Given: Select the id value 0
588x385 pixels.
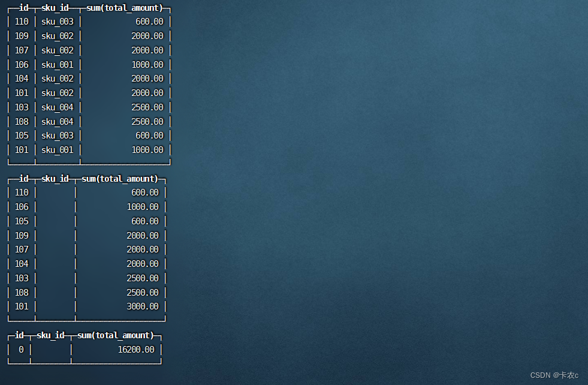Looking at the screenshot, I should 21,350.
